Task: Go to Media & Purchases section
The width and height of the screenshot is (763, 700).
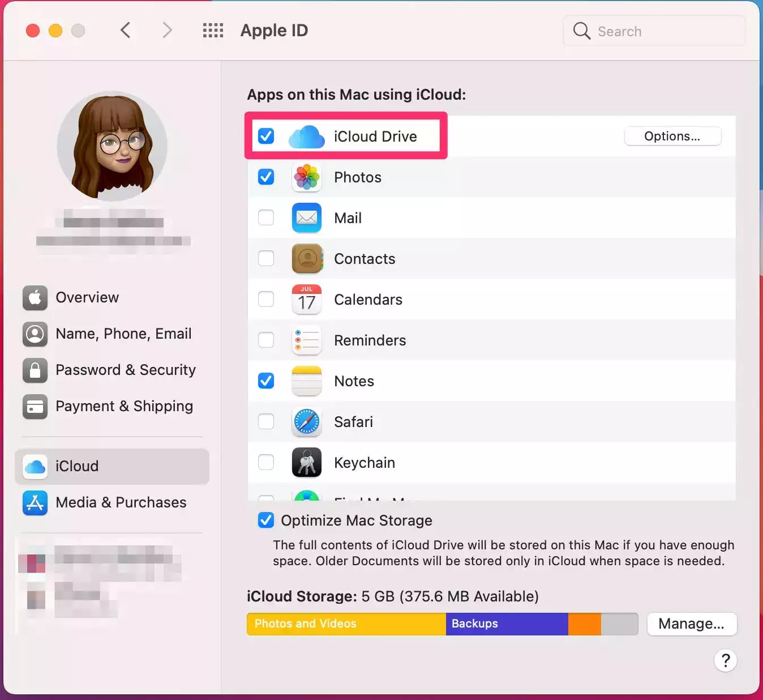Action: tap(121, 502)
